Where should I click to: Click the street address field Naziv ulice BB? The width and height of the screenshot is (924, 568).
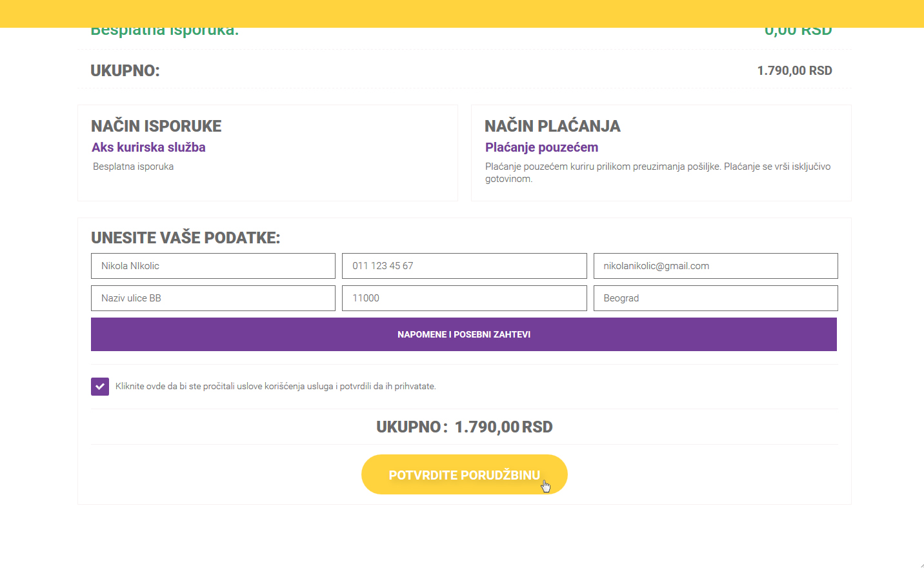tap(213, 298)
